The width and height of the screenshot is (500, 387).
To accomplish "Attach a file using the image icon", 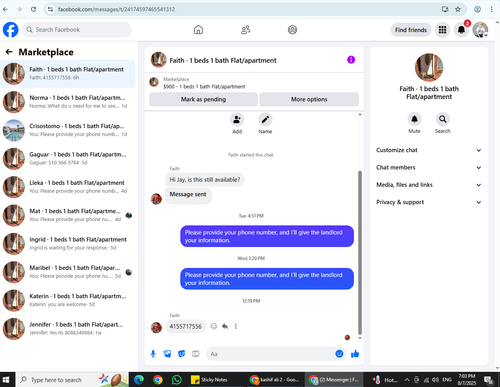I will [x=167, y=354].
